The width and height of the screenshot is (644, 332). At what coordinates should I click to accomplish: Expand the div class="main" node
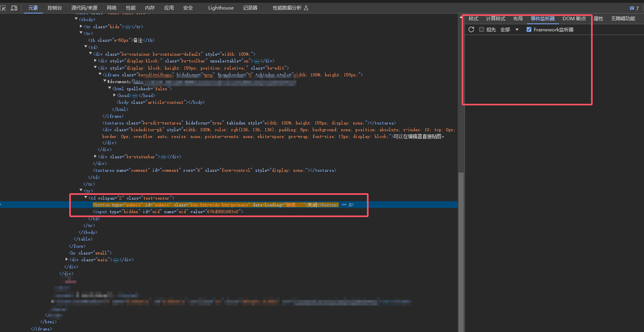67,260
